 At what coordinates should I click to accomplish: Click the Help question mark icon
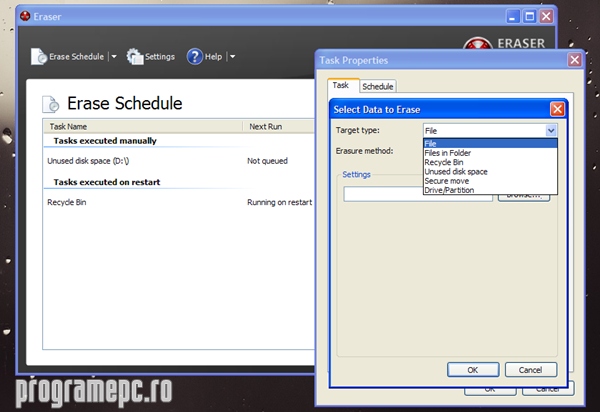pyautogui.click(x=194, y=57)
